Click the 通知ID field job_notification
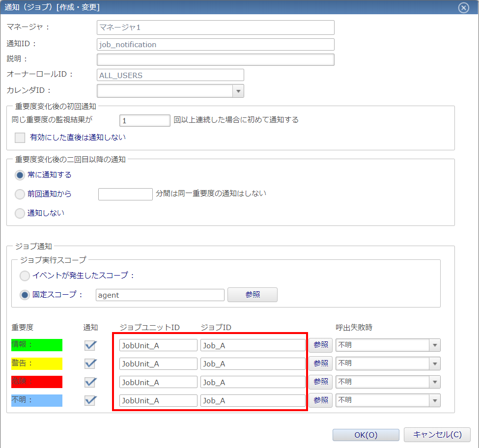Viewport: 479px width, 448px height. (x=216, y=45)
